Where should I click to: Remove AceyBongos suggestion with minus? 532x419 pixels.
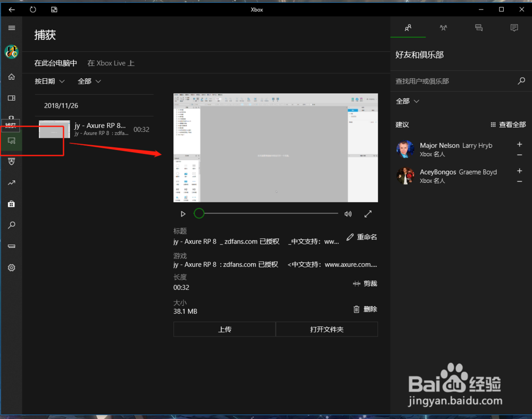pos(519,182)
